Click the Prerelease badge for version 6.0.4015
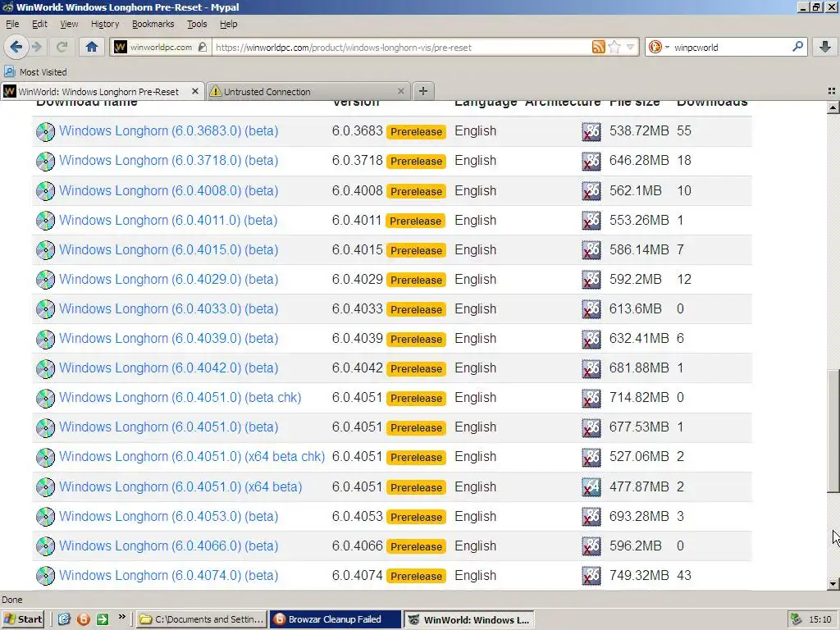Screen dimensions: 840x630 click(x=416, y=250)
